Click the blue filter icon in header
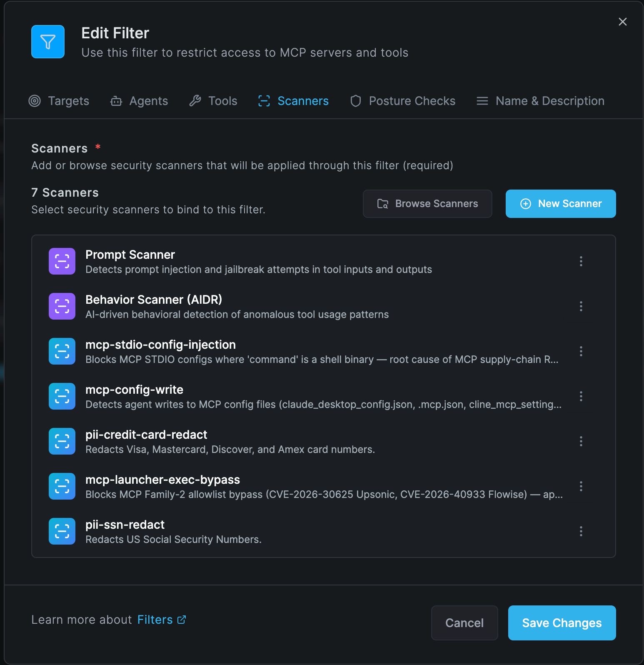Viewport: 644px width, 665px height. (48, 42)
